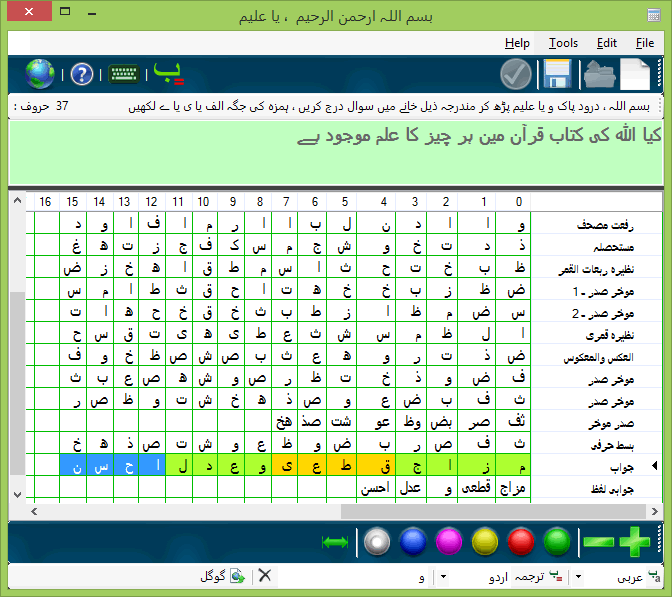Select the موخر صدر ـ 1 row label
Viewport: 672px width, 597px height.
point(603,291)
